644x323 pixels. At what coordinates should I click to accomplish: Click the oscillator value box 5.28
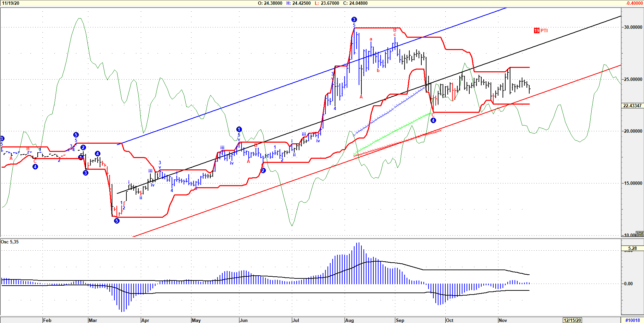coord(632,248)
